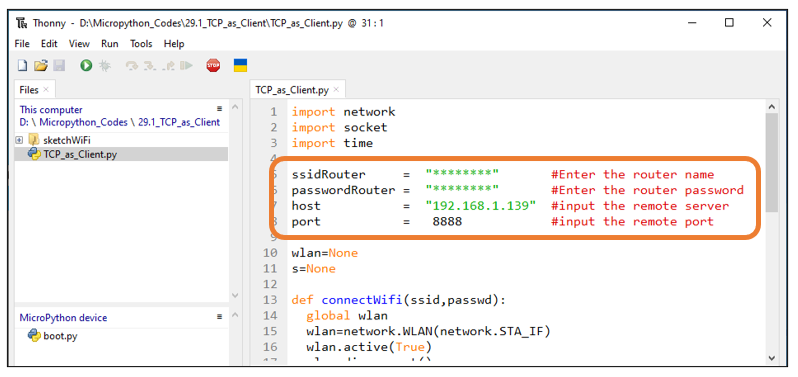Click the Debug current script bug icon
Screen dimensions: 798x377
104,65
